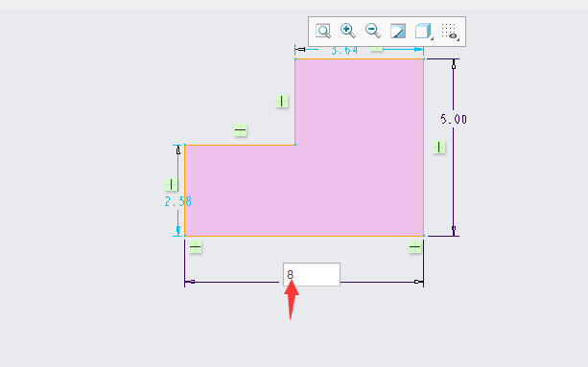This screenshot has height=367, width=588.
Task: Select the 2.58 weak dimension value
Action: 178,202
